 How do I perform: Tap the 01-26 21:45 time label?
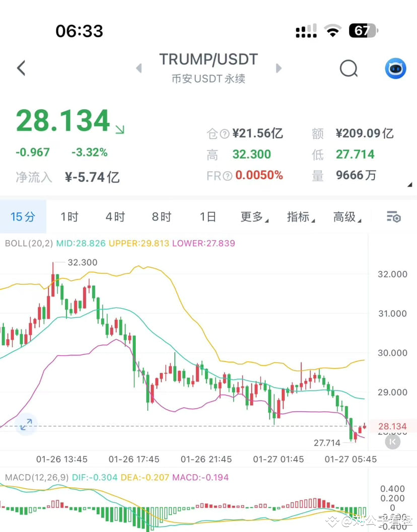coord(206,459)
